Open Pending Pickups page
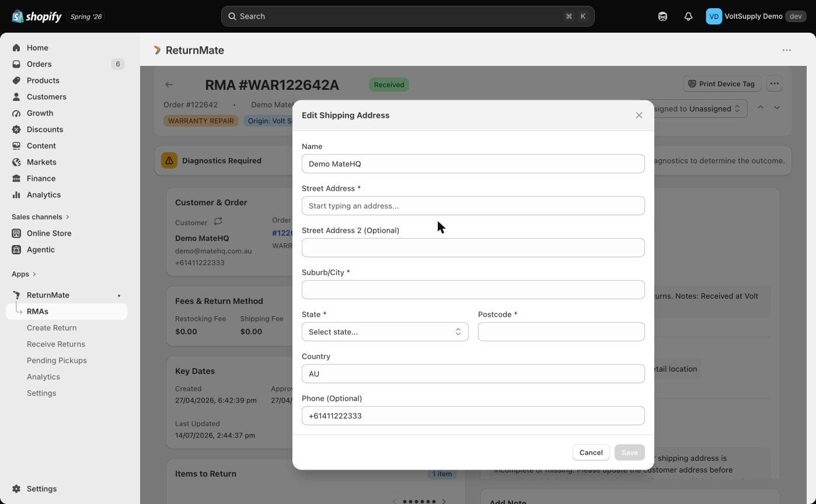The height and width of the screenshot is (504, 816). pyautogui.click(x=57, y=360)
